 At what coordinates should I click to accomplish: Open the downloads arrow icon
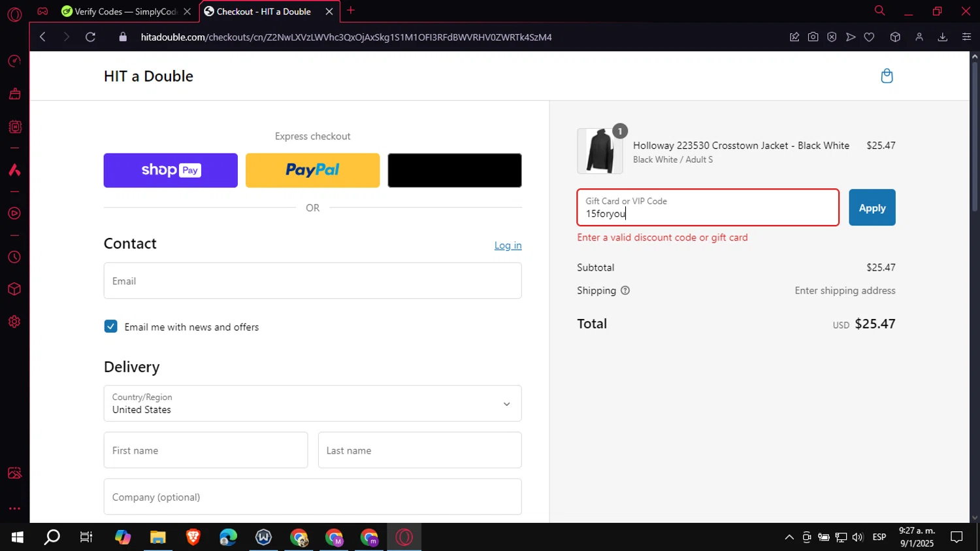943,37
